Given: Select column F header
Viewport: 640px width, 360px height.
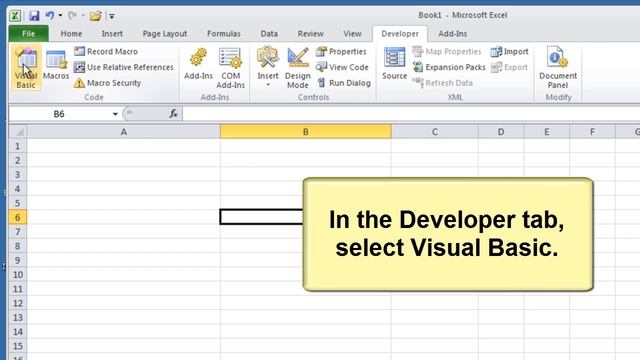Looking at the screenshot, I should pyautogui.click(x=592, y=131).
